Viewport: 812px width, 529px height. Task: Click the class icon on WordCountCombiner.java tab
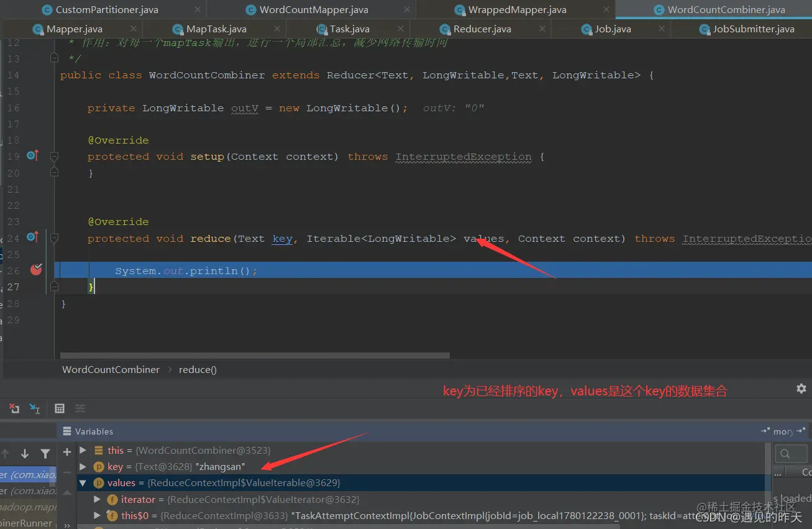tap(659, 10)
